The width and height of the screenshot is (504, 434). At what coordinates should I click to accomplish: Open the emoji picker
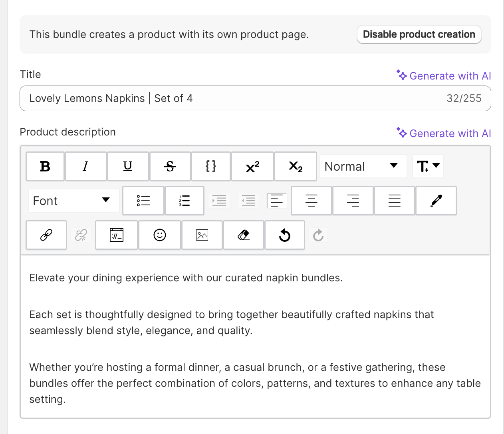click(160, 235)
